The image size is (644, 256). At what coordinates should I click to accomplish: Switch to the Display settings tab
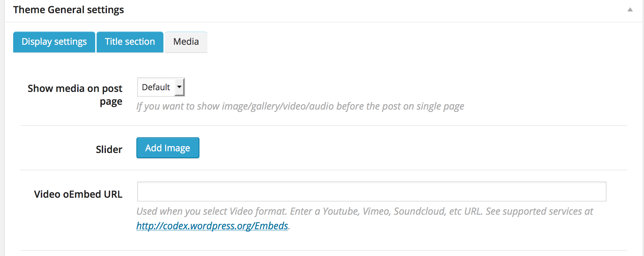tap(54, 42)
